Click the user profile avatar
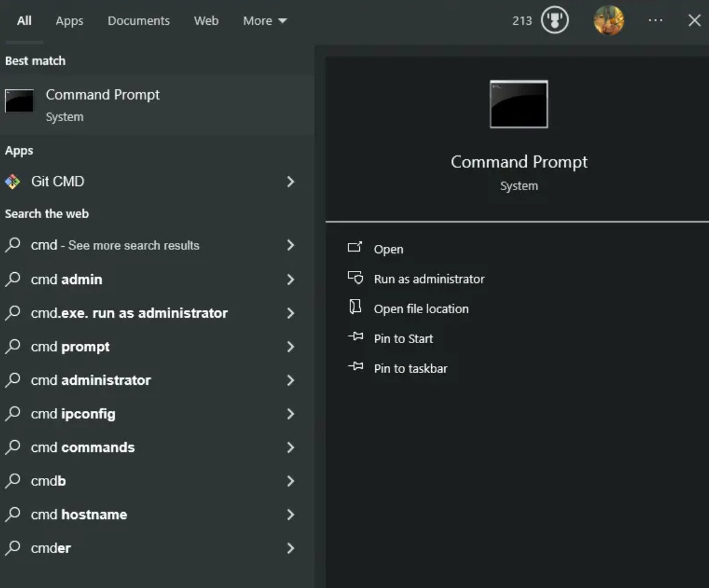 click(608, 21)
